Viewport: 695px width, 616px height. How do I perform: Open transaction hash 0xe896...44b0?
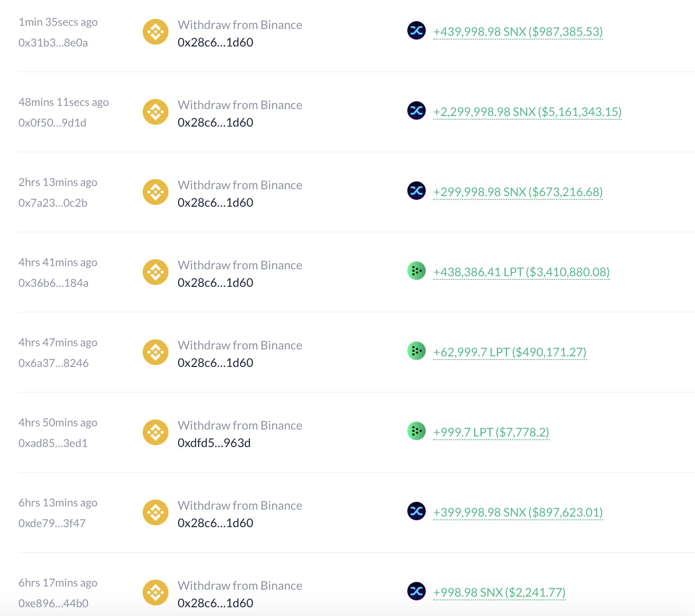pyautogui.click(x=53, y=604)
